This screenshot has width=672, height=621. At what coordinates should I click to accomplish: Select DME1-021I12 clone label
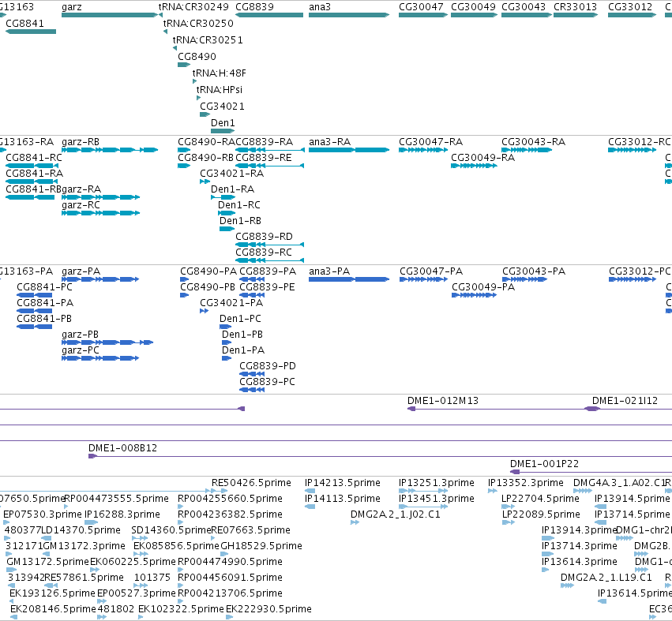click(x=625, y=401)
